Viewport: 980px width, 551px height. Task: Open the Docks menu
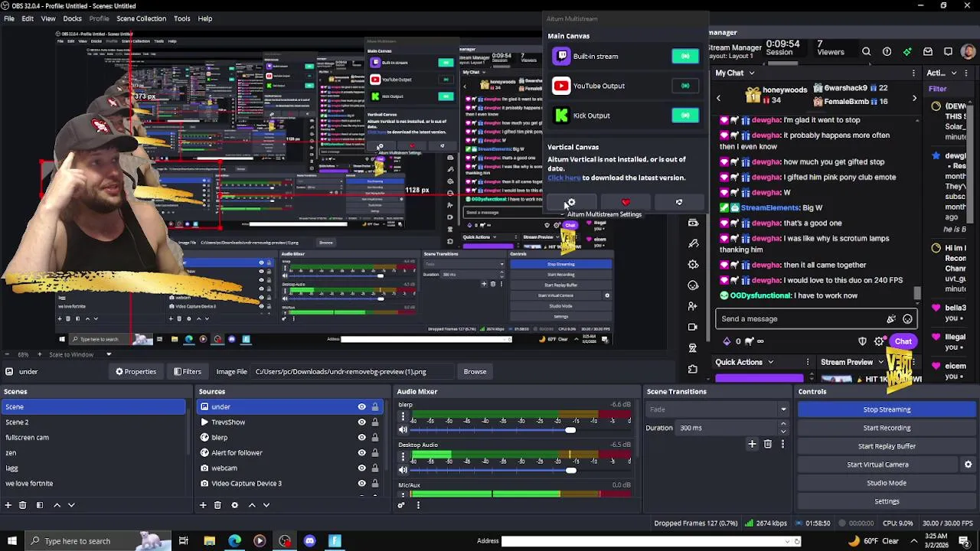click(x=72, y=18)
